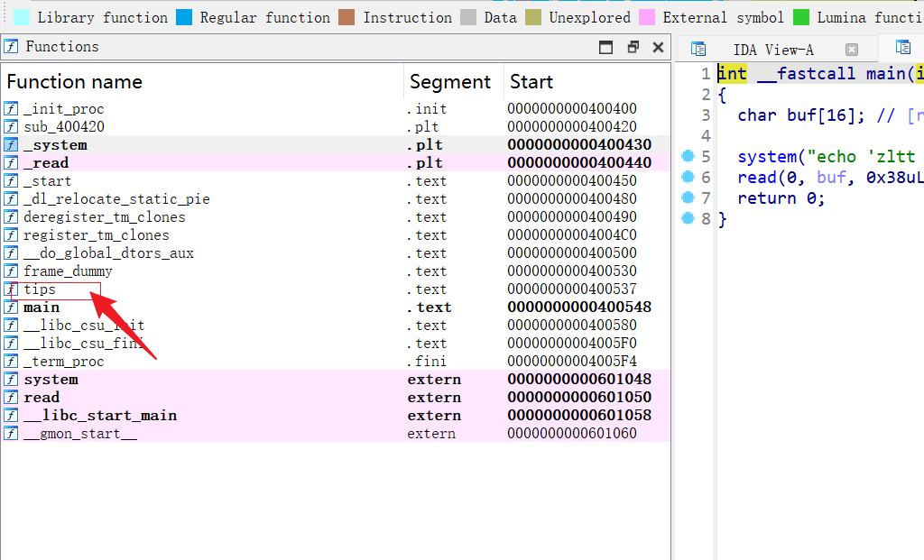Select the buf variable in the read call
The image size is (924, 560).
(x=831, y=178)
